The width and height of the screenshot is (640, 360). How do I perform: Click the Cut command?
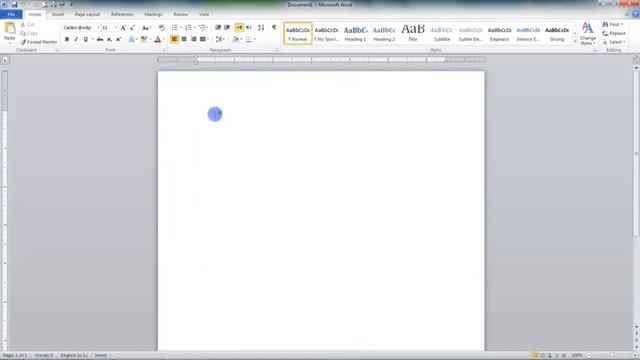coord(28,25)
